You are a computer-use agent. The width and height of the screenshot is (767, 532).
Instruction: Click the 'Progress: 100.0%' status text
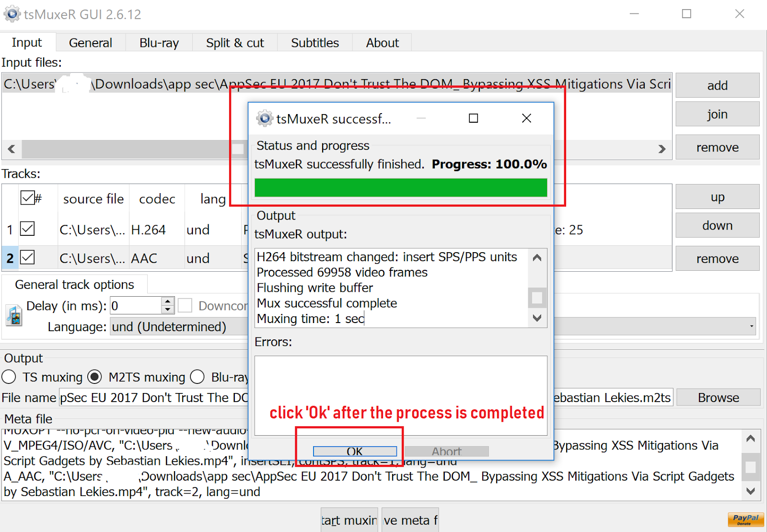(x=489, y=164)
